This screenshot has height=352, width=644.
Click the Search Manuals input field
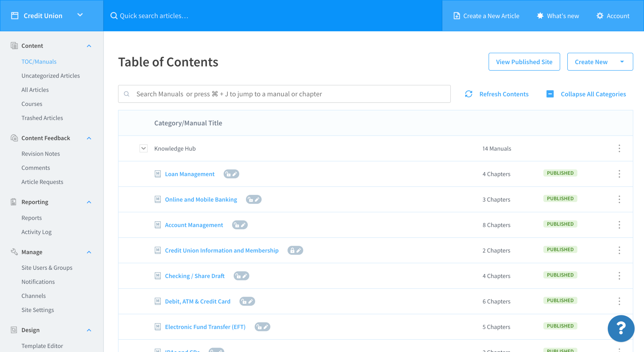coord(284,94)
